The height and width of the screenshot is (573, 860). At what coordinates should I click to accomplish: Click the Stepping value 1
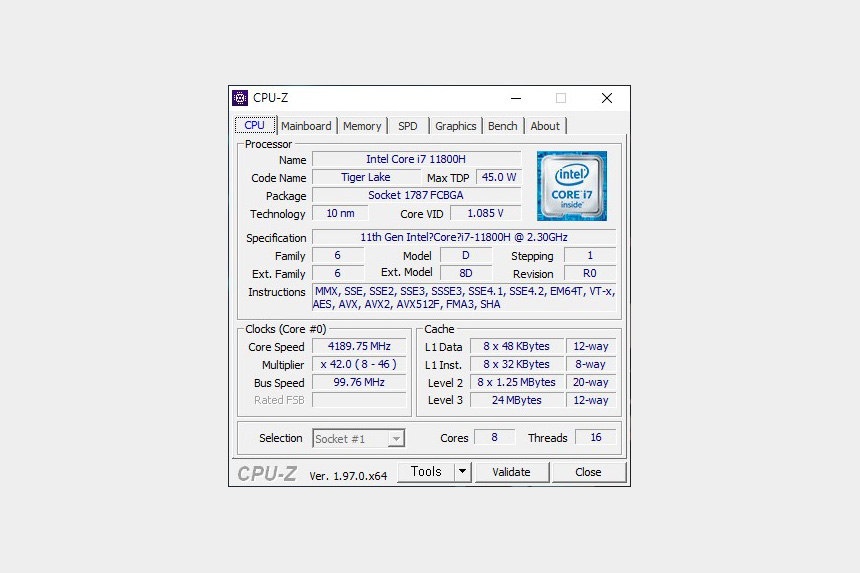pos(590,255)
